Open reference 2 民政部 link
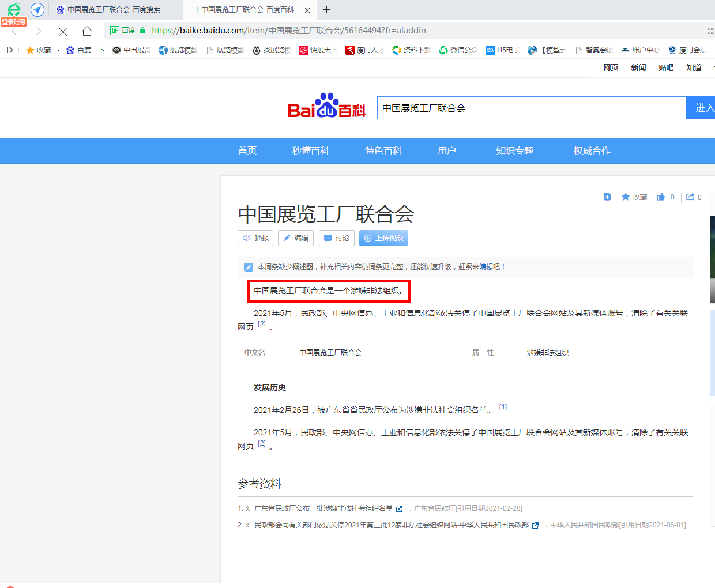The width and height of the screenshot is (715, 588). point(392,525)
